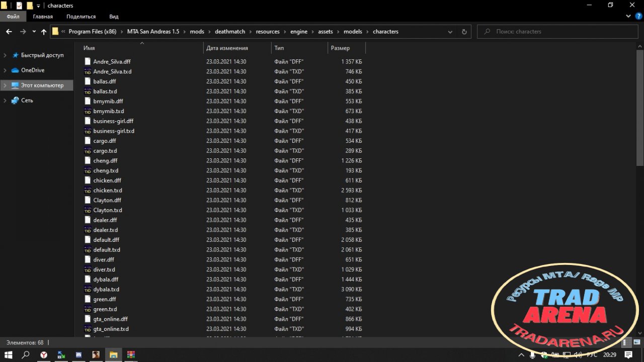Click the vertical scrollbar thumb in file list
The height and width of the screenshot is (362, 644).
pyautogui.click(x=640, y=108)
